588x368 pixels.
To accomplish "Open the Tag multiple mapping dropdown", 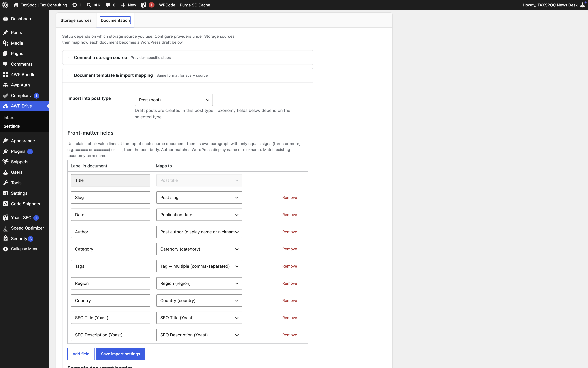I will click(199, 266).
